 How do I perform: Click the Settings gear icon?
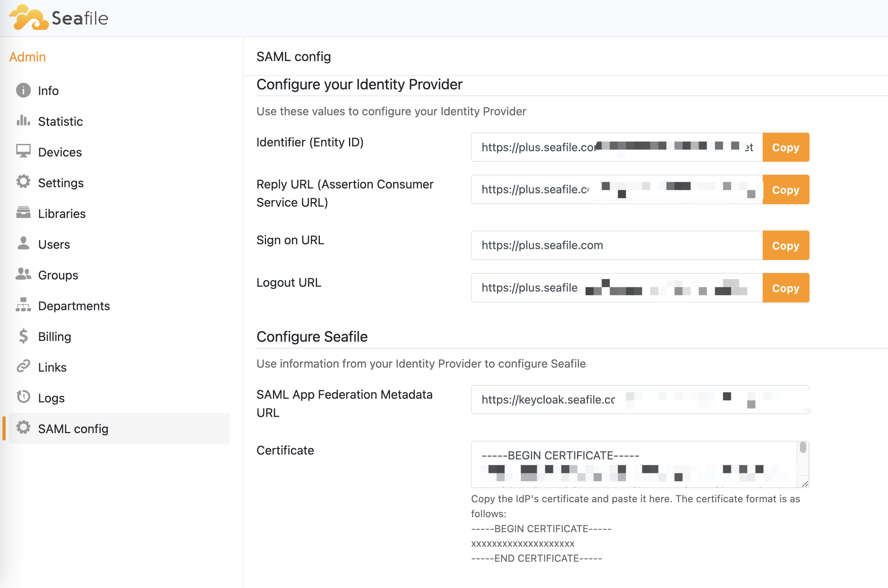(23, 182)
